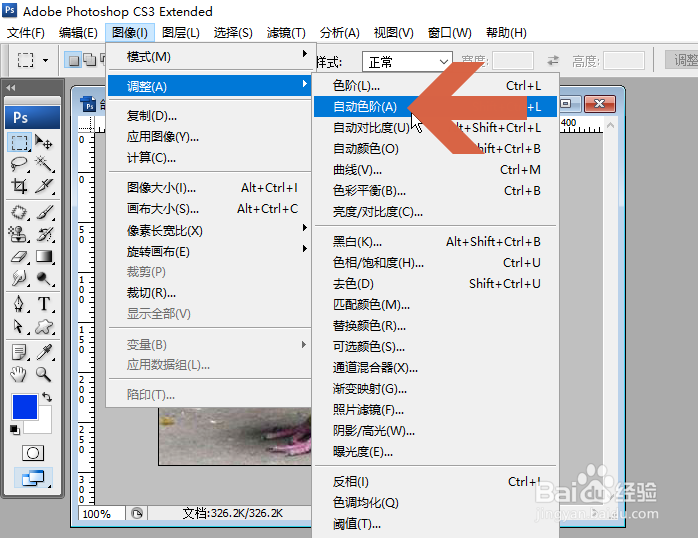
Task: Select the Eyedropper tool
Action: [44, 352]
